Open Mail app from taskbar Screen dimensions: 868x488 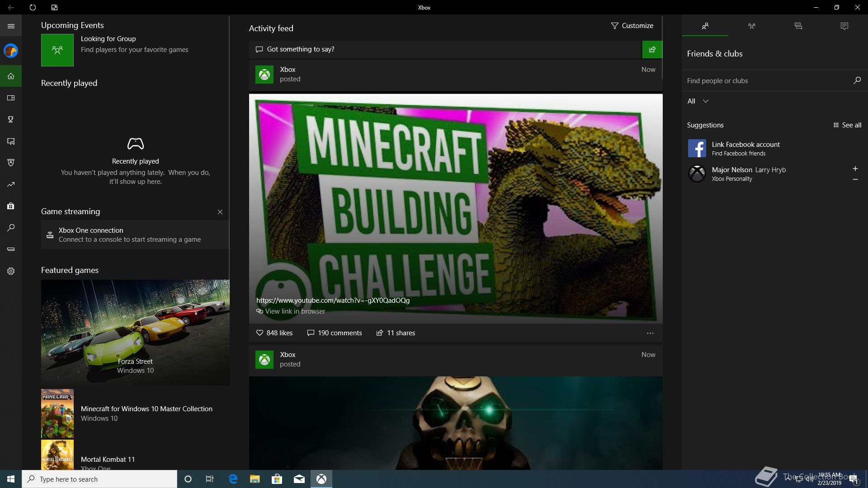pos(299,479)
